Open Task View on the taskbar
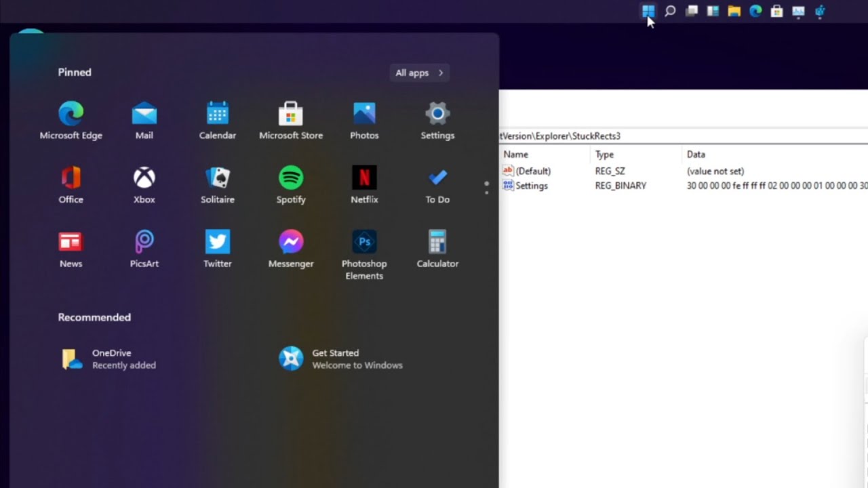 (692, 11)
